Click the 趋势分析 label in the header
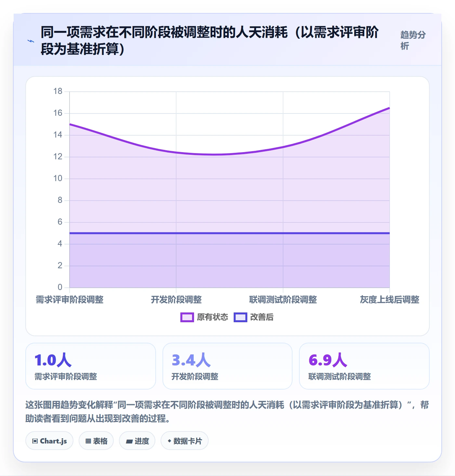Viewport: 455px width, 476px height. [x=413, y=40]
